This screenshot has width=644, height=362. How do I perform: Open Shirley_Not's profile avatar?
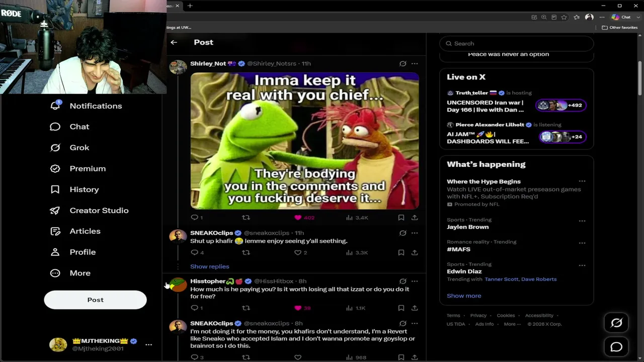178,66
